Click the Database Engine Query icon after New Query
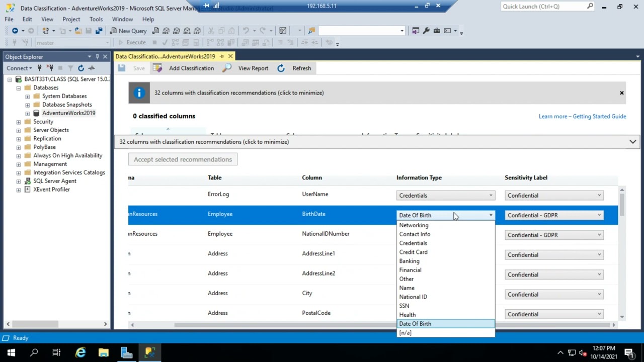 [156, 31]
